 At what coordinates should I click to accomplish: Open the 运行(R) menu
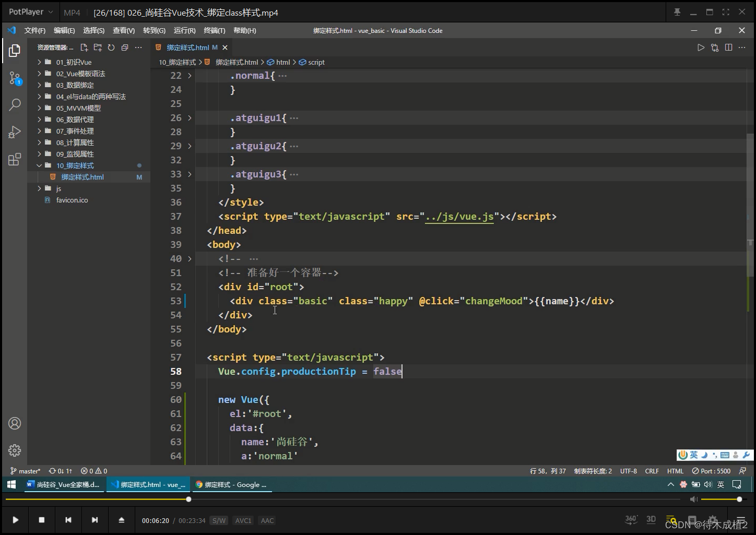(184, 31)
